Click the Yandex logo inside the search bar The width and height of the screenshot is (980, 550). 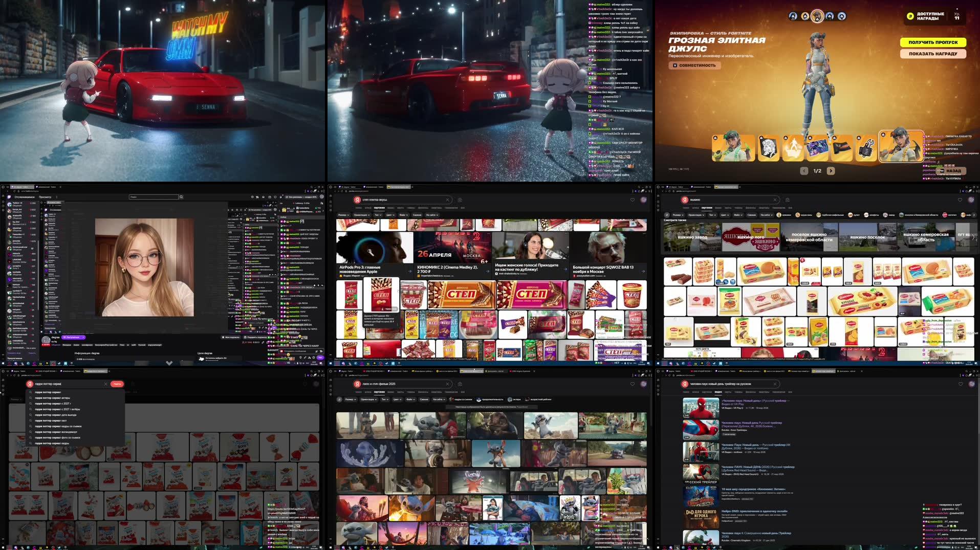pos(357,200)
